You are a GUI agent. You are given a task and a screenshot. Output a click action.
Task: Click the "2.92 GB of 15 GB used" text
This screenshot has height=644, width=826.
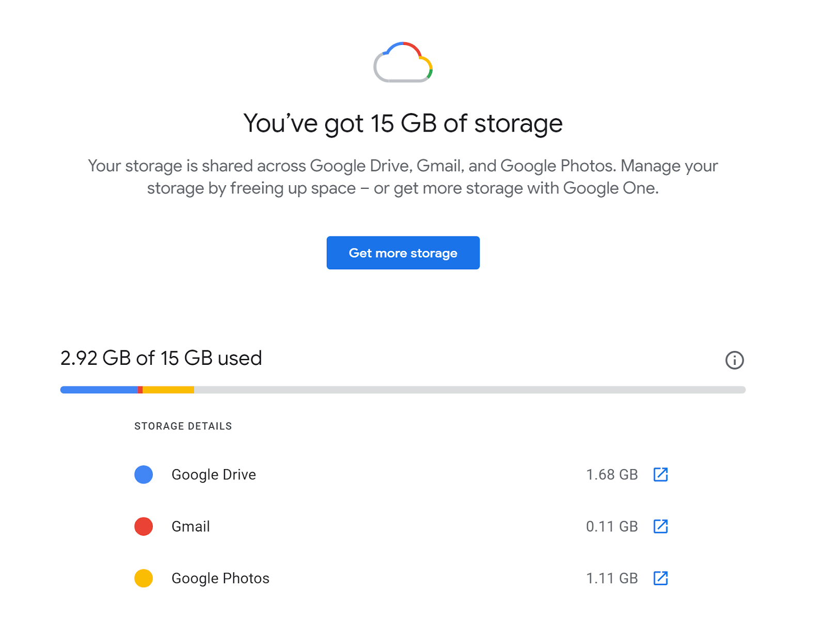coord(161,358)
